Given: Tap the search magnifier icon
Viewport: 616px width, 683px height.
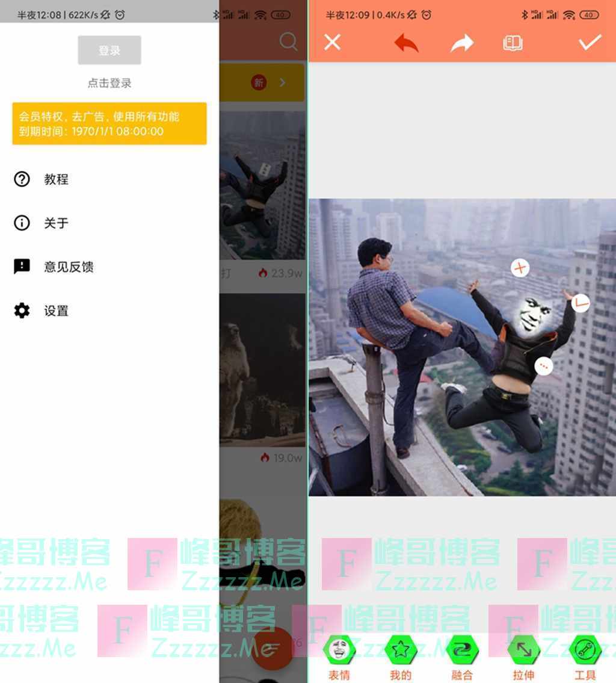Looking at the screenshot, I should [289, 42].
